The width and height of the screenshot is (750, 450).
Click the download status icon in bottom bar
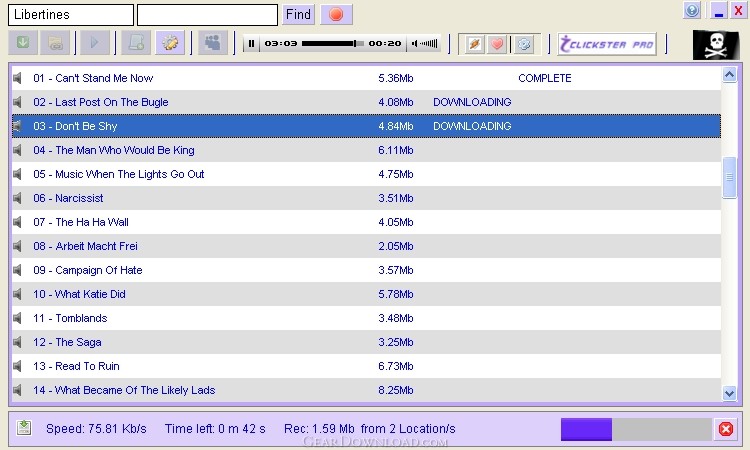[x=24, y=428]
